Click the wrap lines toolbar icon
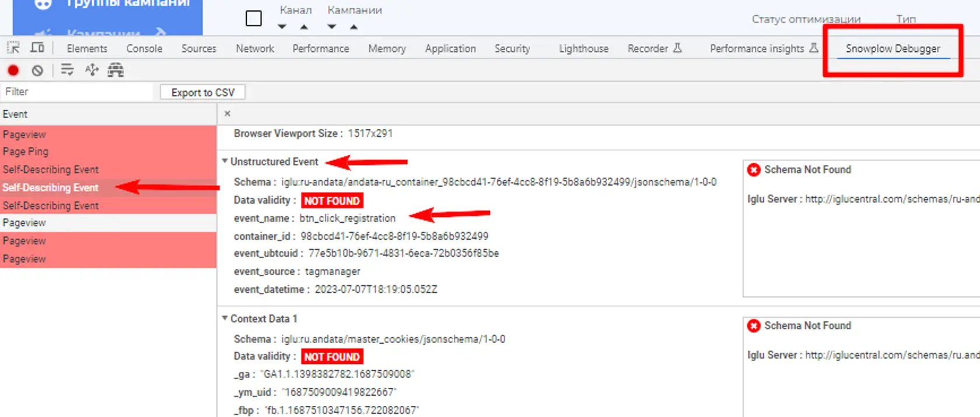Image resolution: width=980 pixels, height=417 pixels. 67,71
